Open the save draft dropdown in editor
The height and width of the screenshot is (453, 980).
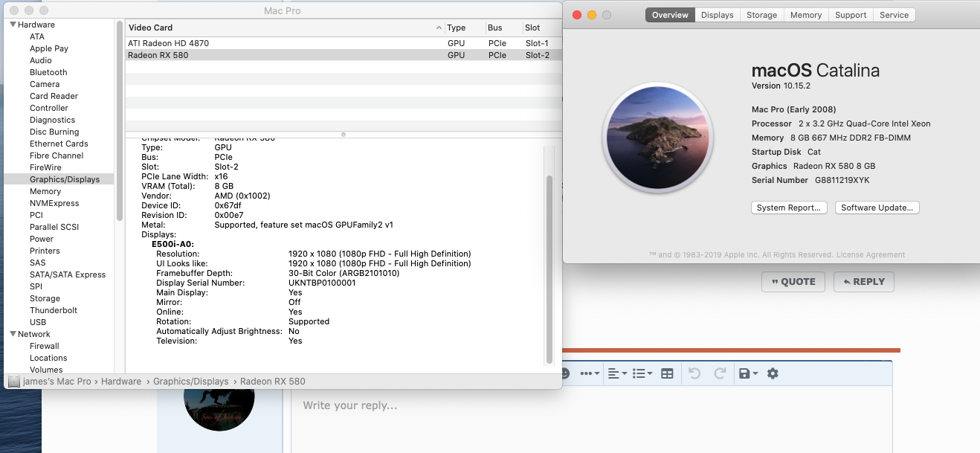(x=748, y=373)
